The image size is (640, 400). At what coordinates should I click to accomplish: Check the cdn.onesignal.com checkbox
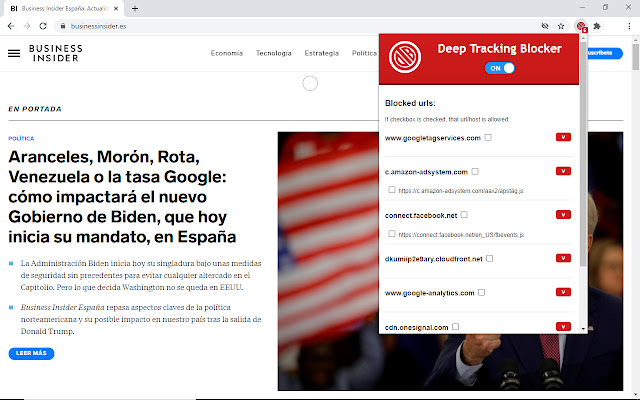[456, 327]
